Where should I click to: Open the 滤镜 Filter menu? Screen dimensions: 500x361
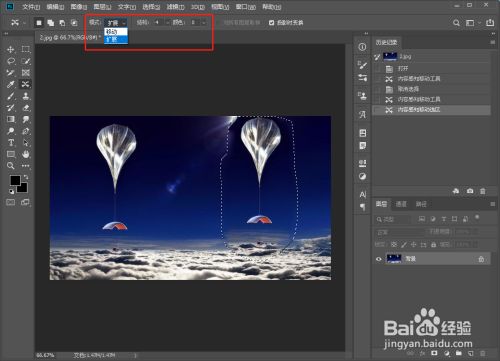coord(175,7)
